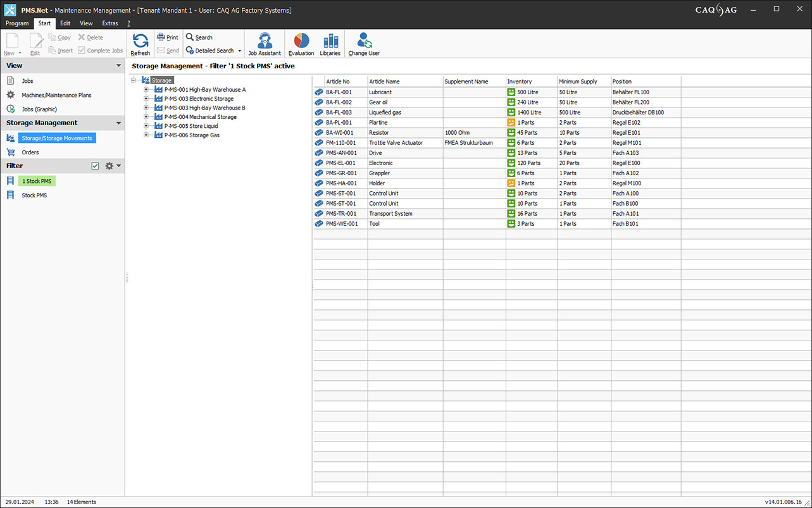
Task: Click the Storage root node icon
Action: point(146,80)
